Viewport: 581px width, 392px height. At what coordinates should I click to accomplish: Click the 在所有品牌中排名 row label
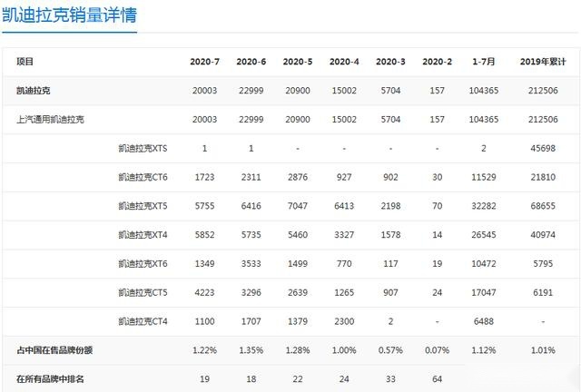tap(51, 379)
